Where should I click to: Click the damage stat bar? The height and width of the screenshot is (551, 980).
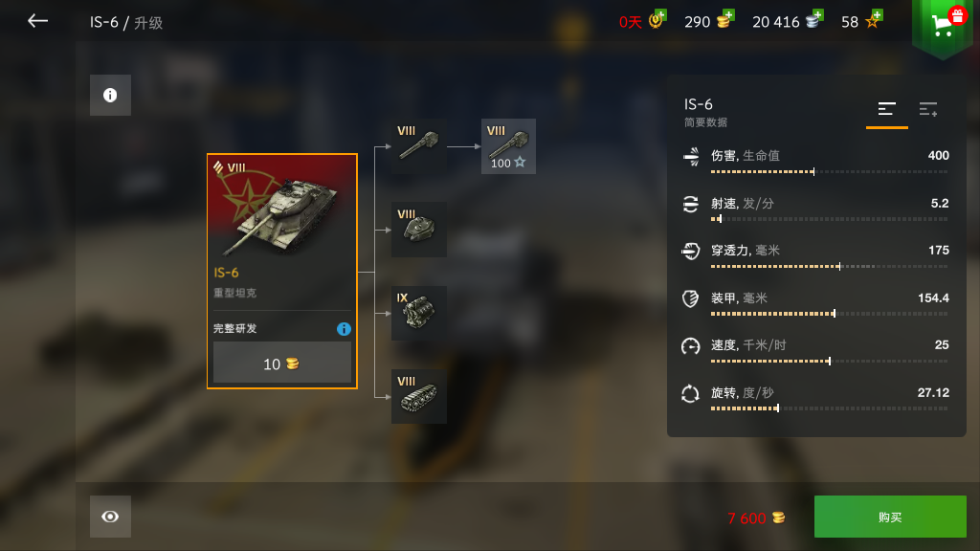point(830,172)
